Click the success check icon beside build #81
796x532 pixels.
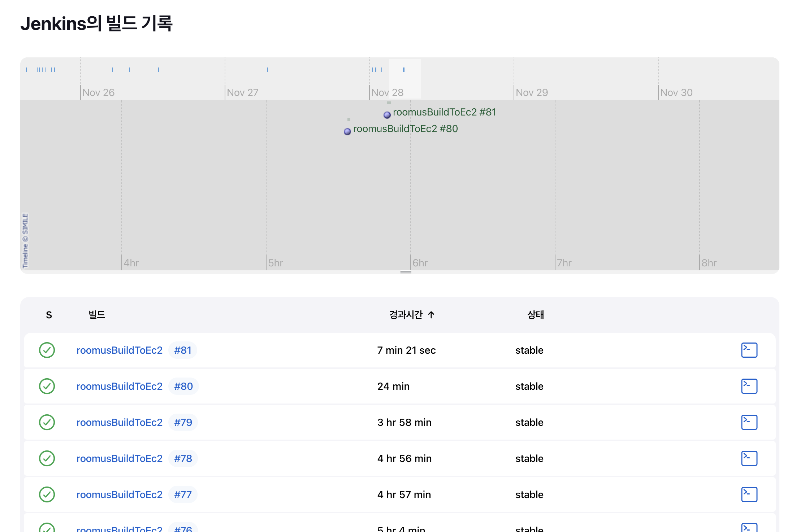click(x=47, y=350)
